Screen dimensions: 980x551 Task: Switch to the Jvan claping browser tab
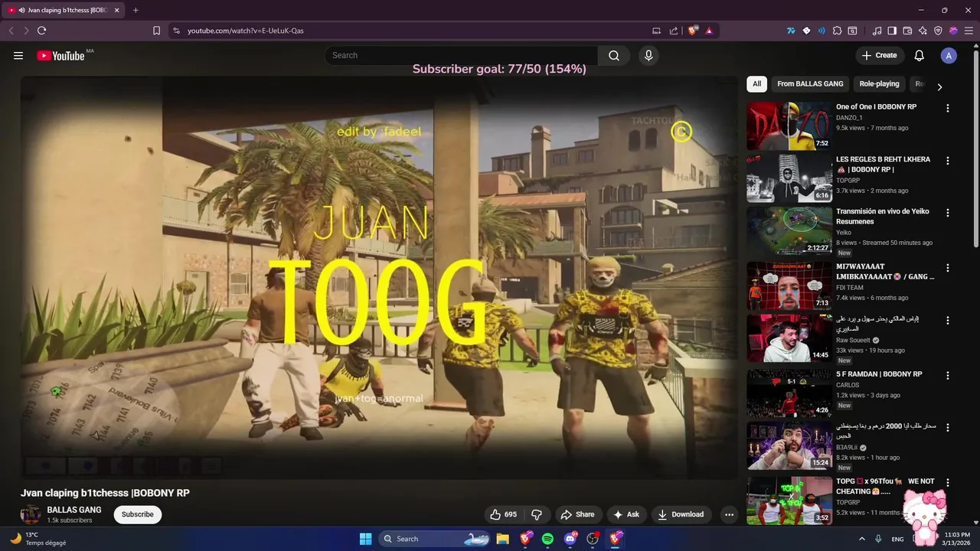click(64, 10)
